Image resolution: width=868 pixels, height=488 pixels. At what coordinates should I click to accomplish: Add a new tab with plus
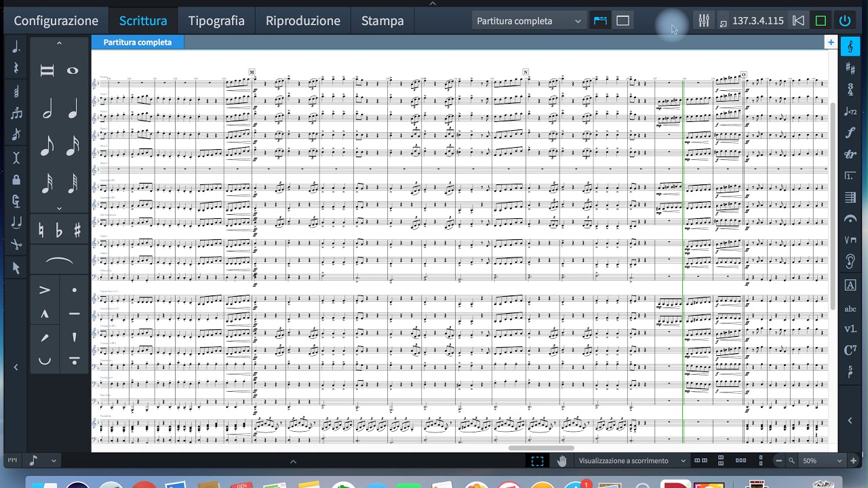(831, 43)
